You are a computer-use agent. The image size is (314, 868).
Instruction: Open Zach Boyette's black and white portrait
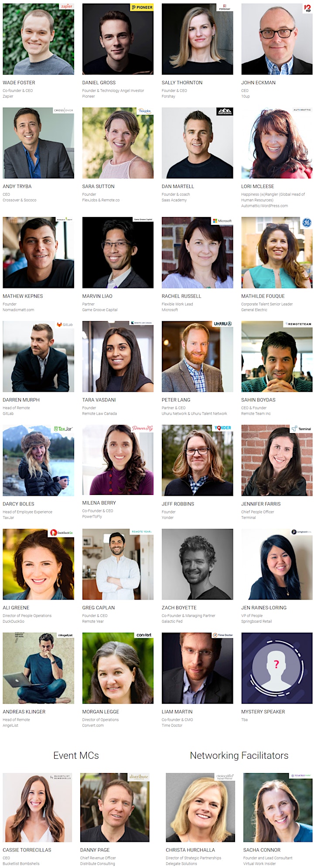click(x=198, y=564)
